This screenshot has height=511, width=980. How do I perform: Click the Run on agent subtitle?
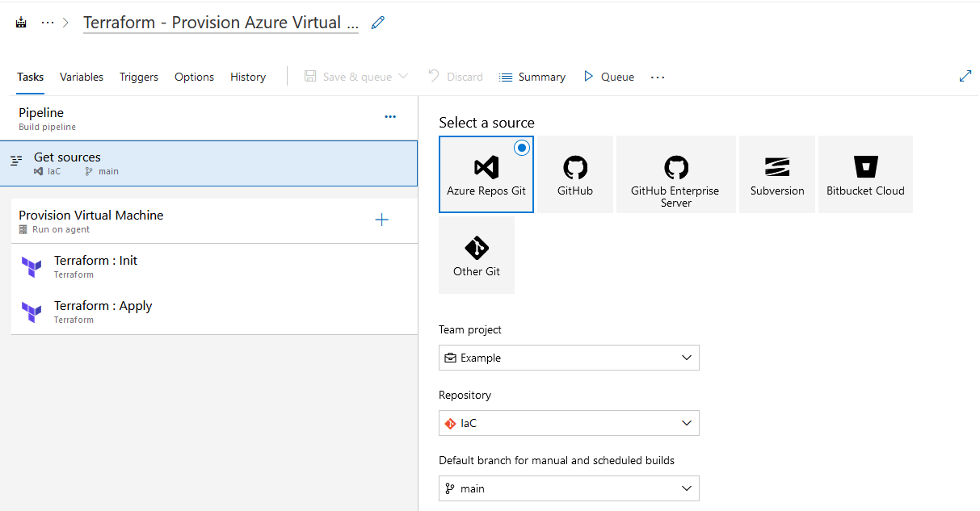pos(61,230)
